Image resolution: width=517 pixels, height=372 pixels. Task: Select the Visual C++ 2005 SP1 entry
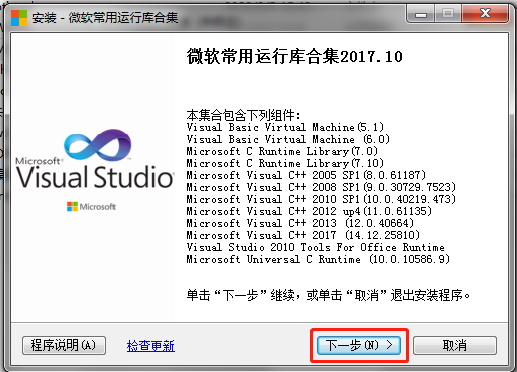pyautogui.click(x=306, y=175)
